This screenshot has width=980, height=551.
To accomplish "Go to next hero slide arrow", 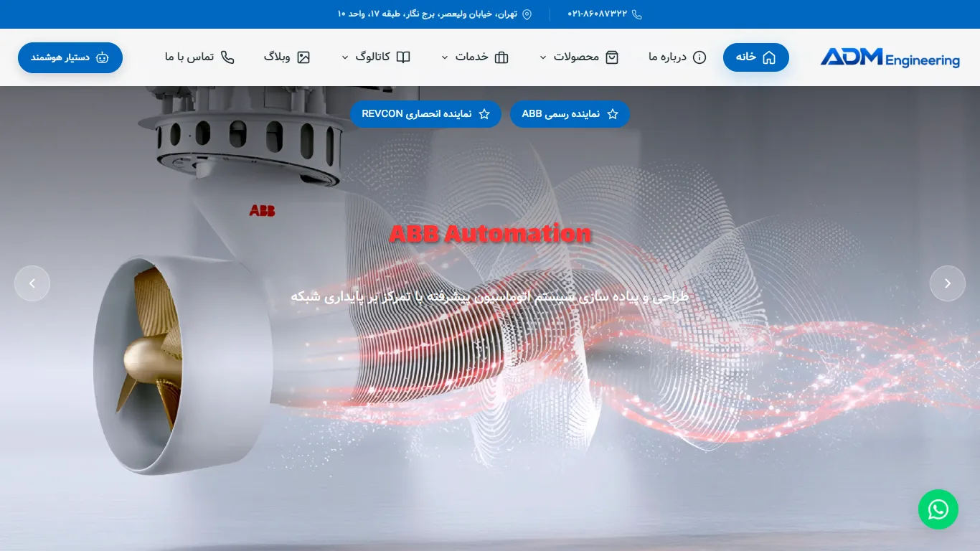I will pos(948,283).
